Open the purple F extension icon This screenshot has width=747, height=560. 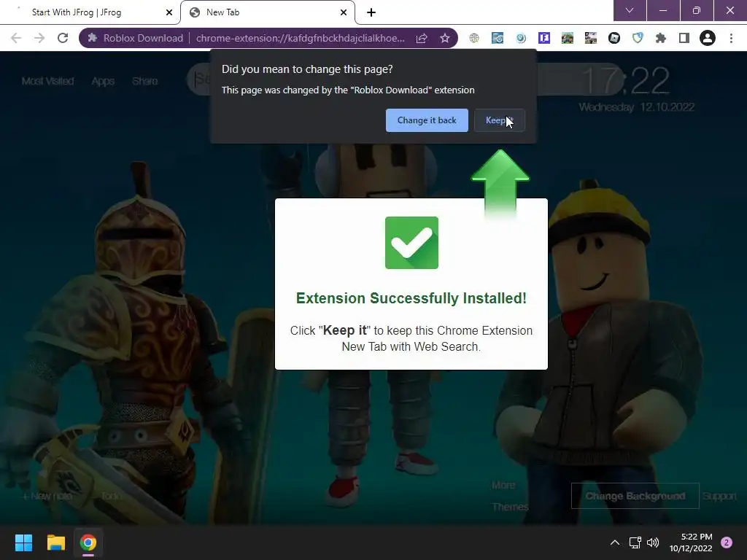544,38
